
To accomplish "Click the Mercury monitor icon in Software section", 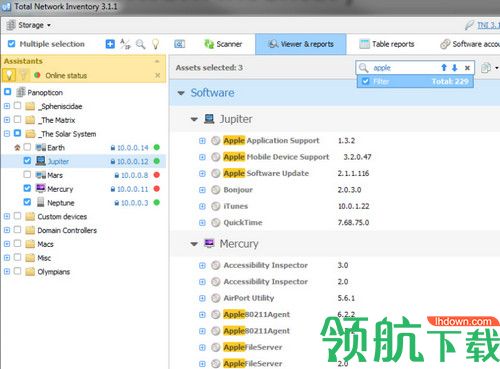I will click(x=209, y=243).
